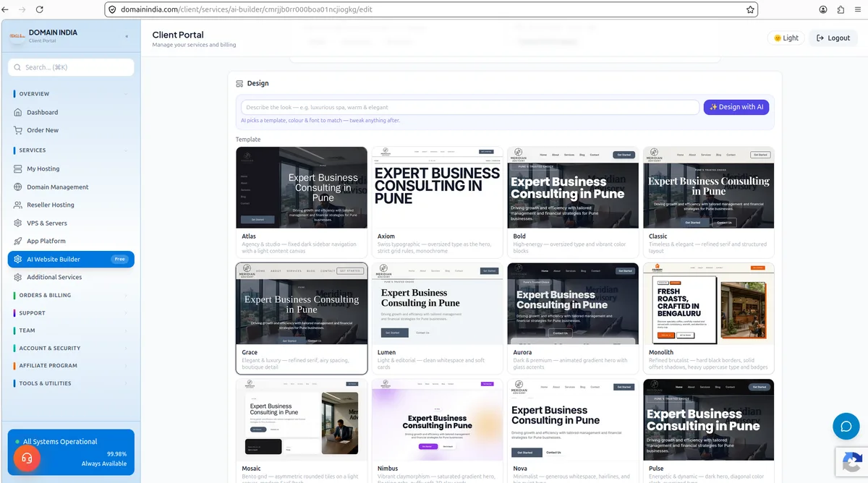Click the search magnifier icon in sidebar

[x=17, y=67]
